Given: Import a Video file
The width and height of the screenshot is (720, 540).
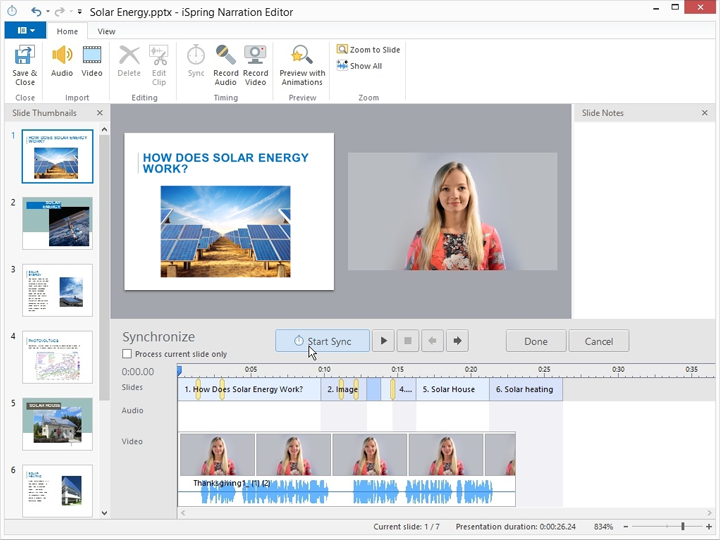Looking at the screenshot, I should click(x=92, y=61).
